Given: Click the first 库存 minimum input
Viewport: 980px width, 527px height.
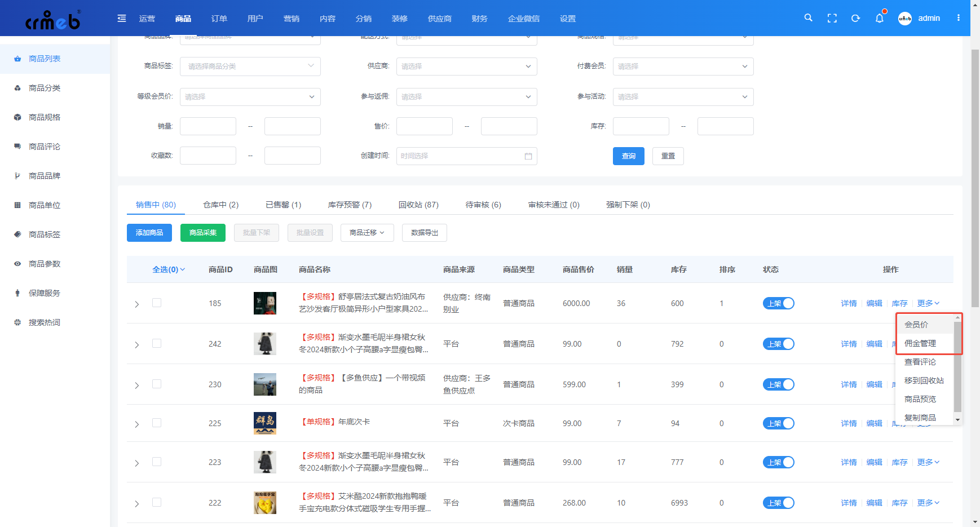Looking at the screenshot, I should [641, 126].
